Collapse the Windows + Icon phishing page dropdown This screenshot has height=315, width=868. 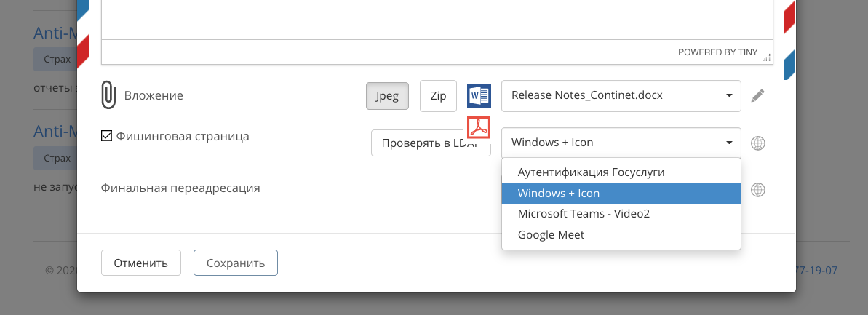(x=621, y=143)
